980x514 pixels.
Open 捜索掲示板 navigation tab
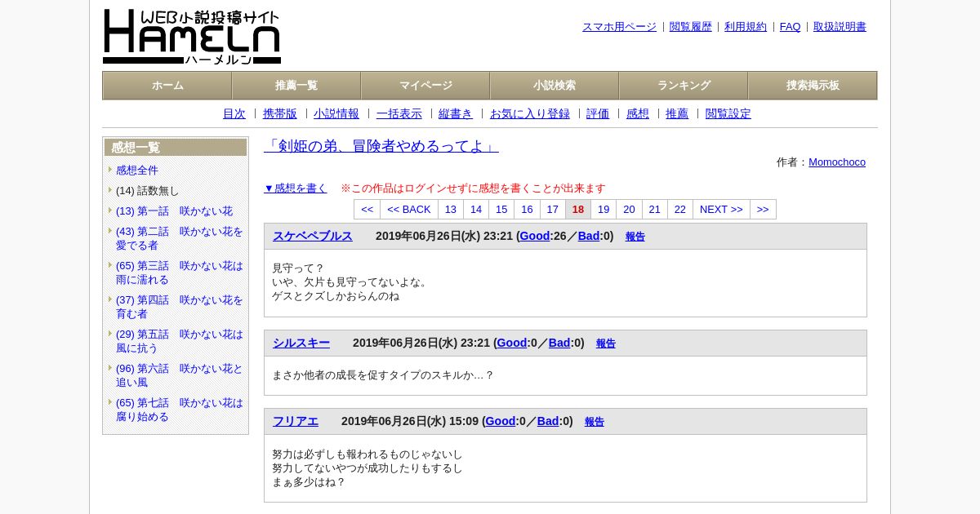[813, 85]
